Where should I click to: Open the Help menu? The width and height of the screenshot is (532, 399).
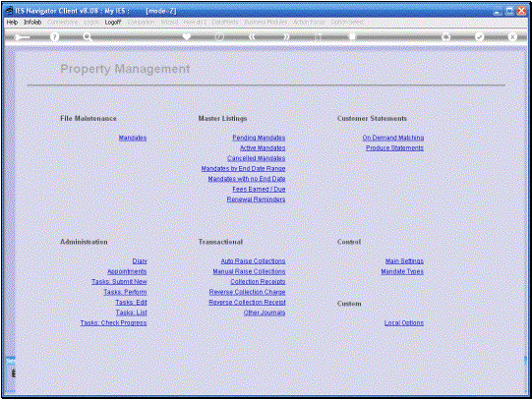click(12, 22)
